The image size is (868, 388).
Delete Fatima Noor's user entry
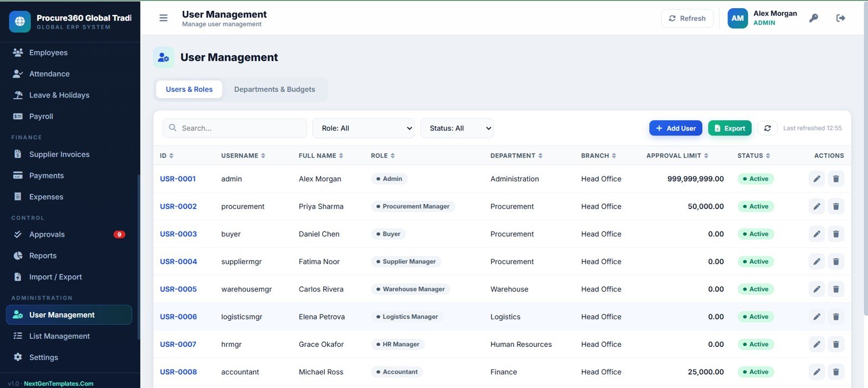point(836,262)
